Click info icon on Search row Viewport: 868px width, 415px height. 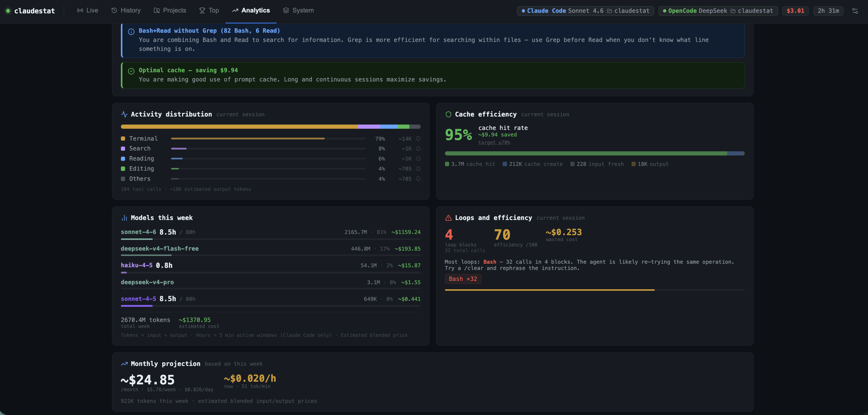coord(418,149)
